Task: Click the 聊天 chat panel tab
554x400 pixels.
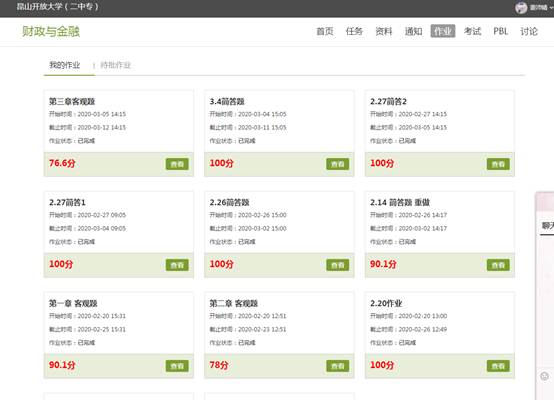Action: (x=548, y=225)
